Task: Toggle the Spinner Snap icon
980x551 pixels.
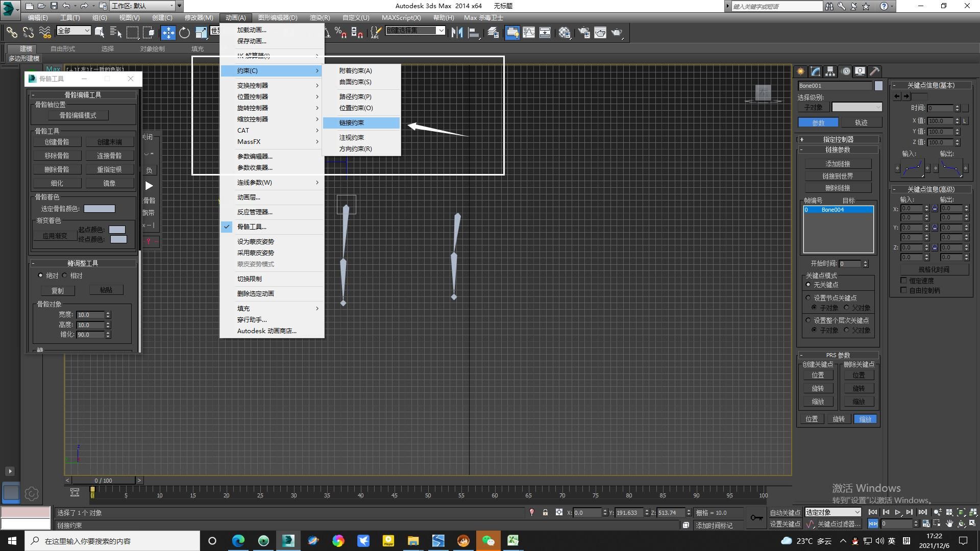Action: tap(357, 33)
